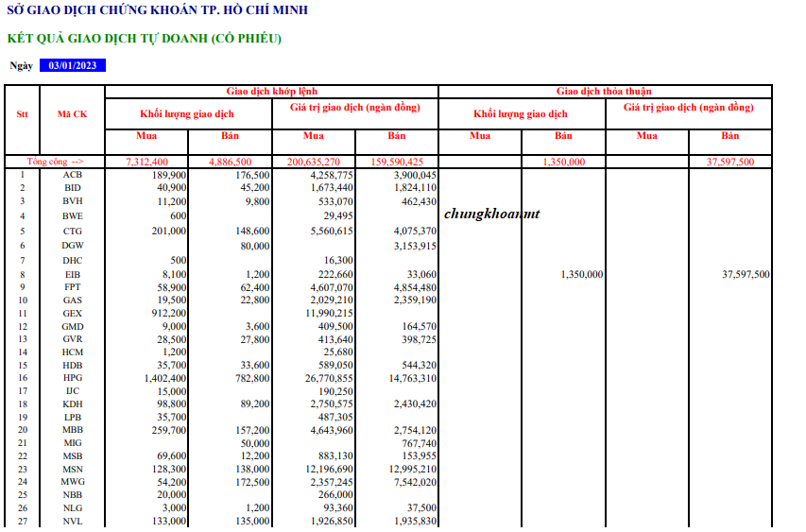Click the GEX stock code

73,314
